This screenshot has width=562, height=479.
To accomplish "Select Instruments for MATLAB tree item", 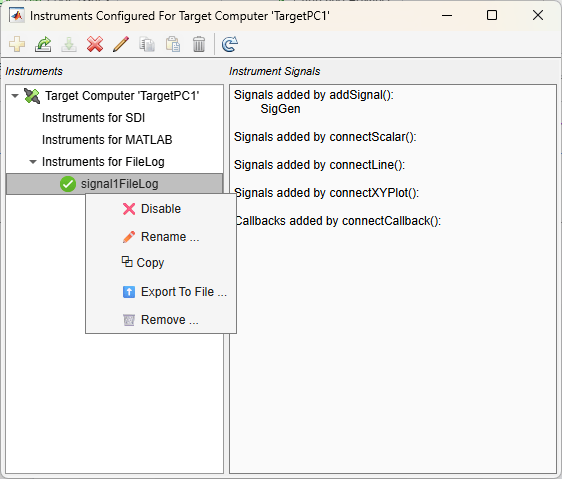I will [x=107, y=140].
